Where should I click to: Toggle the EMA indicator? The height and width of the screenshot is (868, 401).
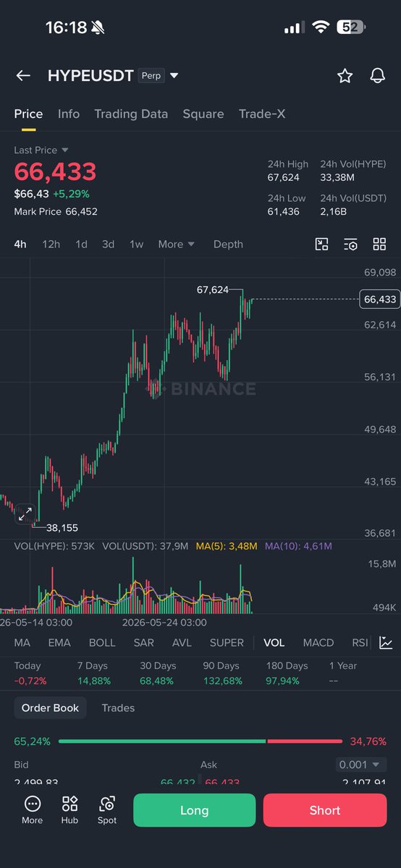point(59,642)
